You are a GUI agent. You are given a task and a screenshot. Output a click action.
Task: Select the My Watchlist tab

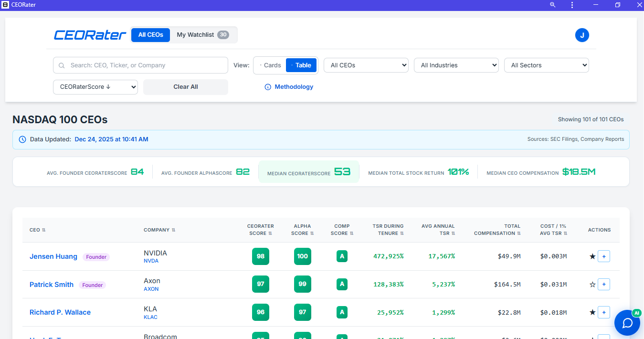pos(203,35)
